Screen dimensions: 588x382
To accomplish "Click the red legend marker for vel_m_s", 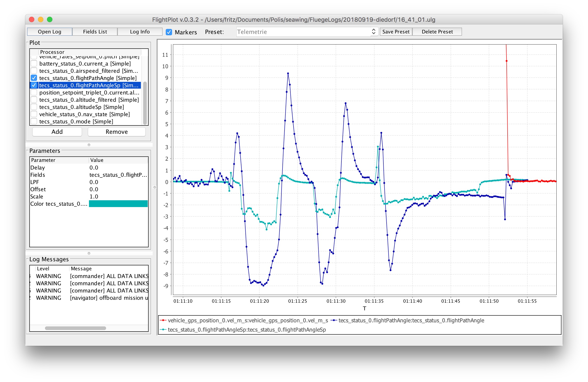I will (x=163, y=321).
